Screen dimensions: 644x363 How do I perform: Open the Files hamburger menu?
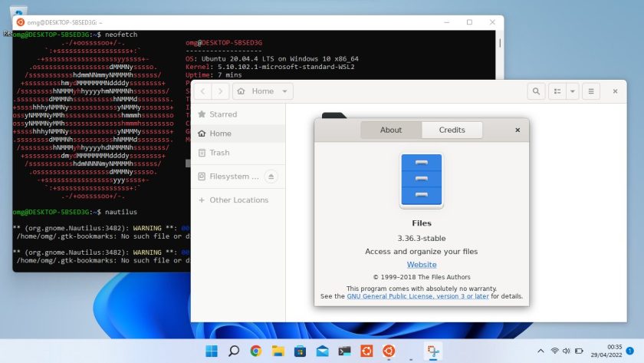tap(591, 91)
